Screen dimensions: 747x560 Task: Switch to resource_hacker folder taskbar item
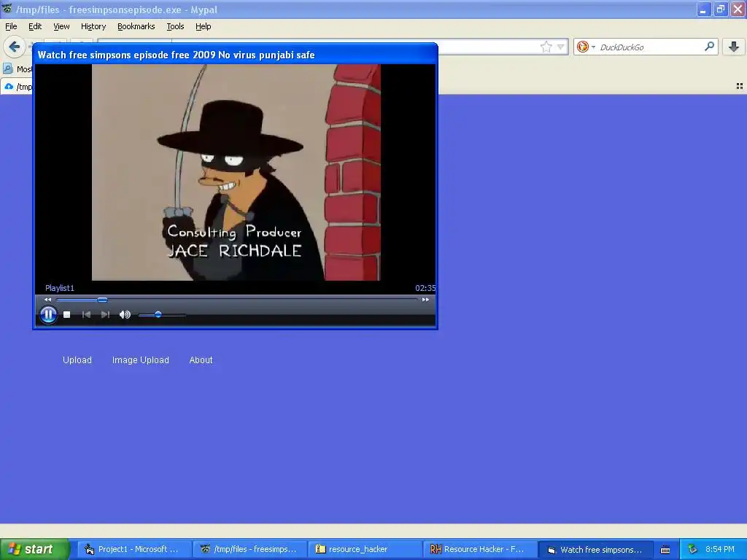click(x=365, y=550)
